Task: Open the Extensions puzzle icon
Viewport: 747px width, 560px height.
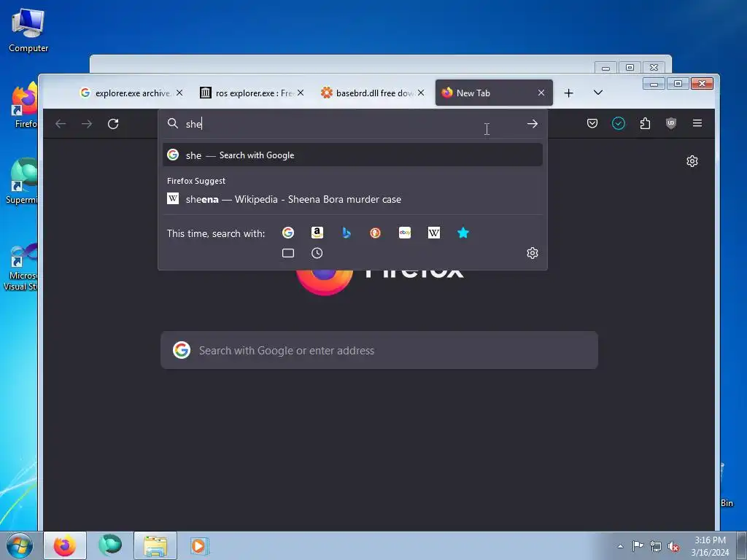Action: coord(645,124)
